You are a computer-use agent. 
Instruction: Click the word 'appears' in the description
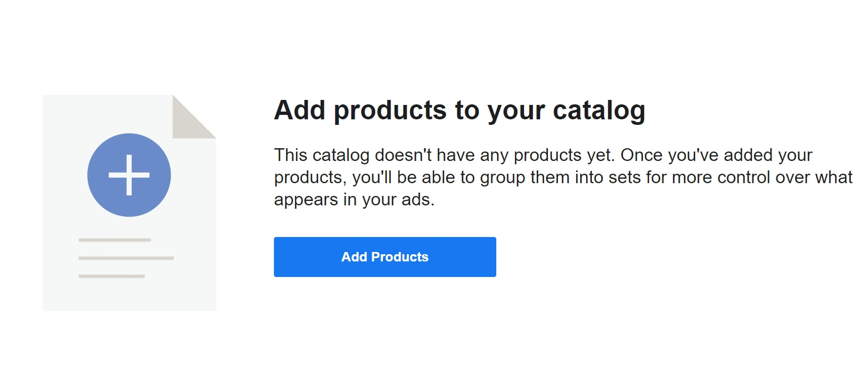305,199
